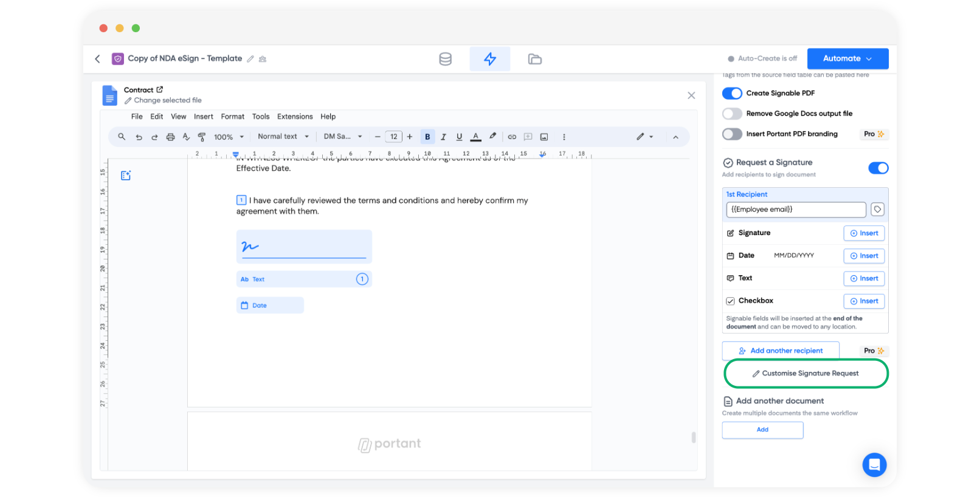Enable Remove Google Docs output file
The height and width of the screenshot is (497, 980).
point(732,114)
